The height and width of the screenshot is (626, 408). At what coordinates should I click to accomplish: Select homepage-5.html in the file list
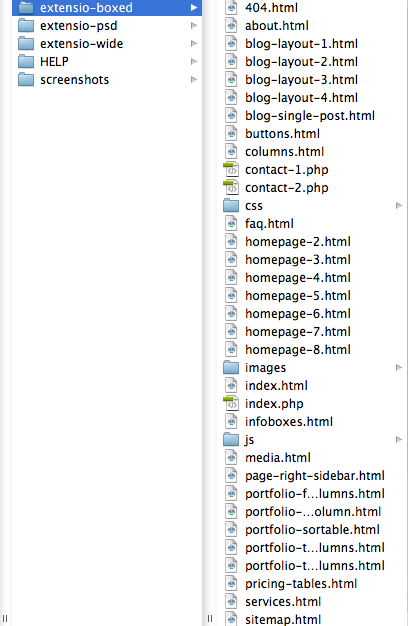tap(298, 296)
